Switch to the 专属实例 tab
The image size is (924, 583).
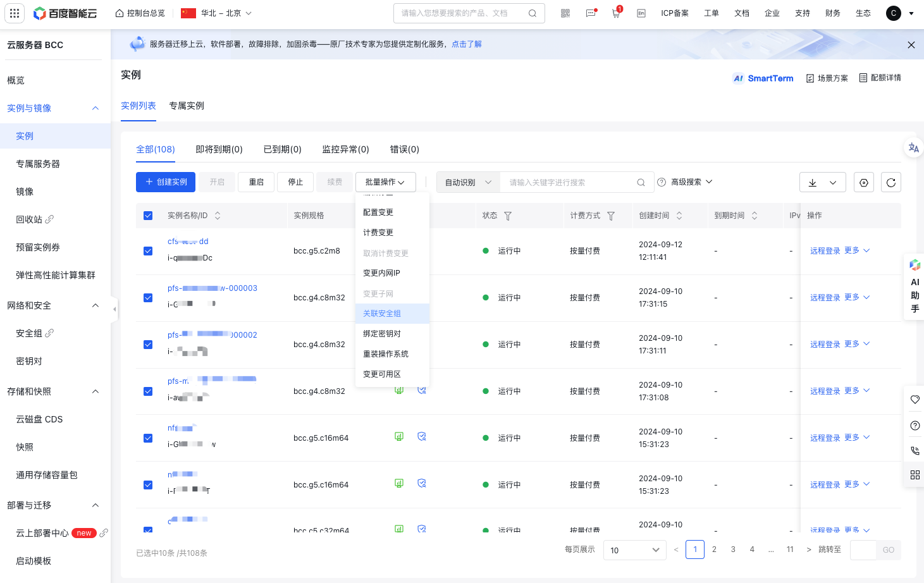tap(187, 106)
